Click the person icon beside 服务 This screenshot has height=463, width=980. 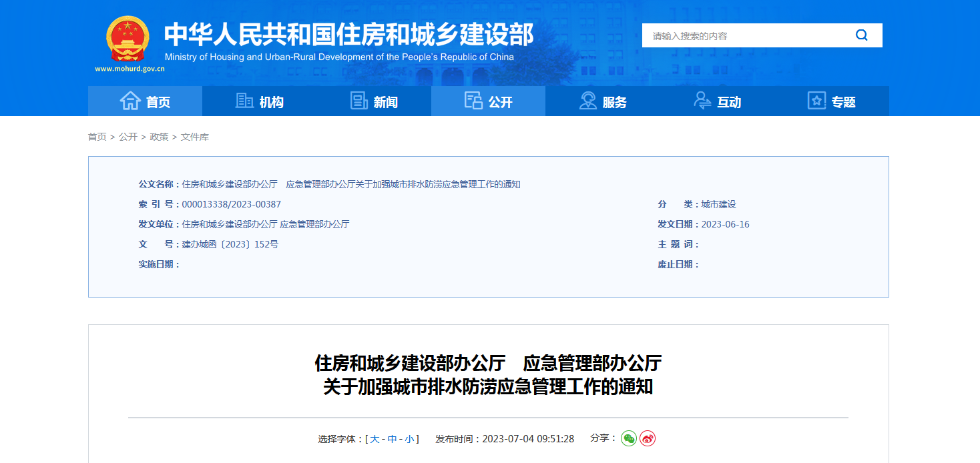pyautogui.click(x=587, y=100)
